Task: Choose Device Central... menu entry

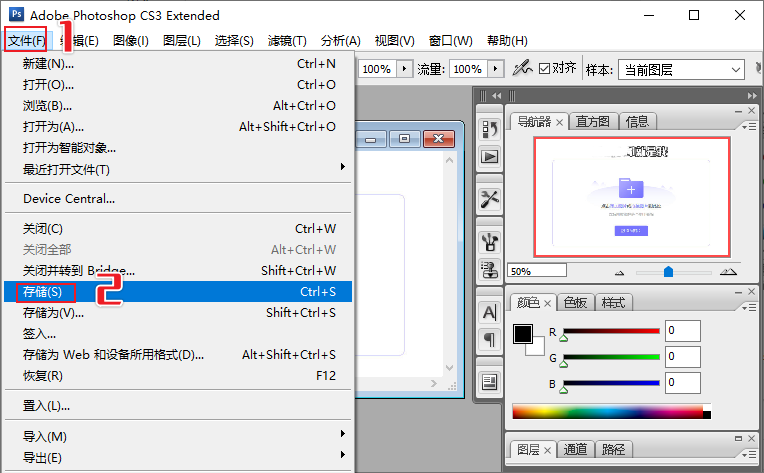Action: [178, 199]
